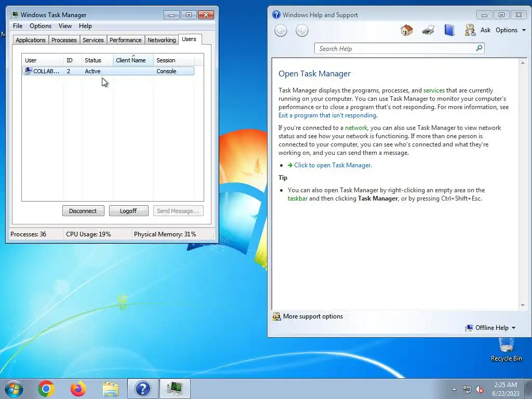The height and width of the screenshot is (399, 532).
Task: Open 'Exit a program that isn't responding' link
Action: 327,115
